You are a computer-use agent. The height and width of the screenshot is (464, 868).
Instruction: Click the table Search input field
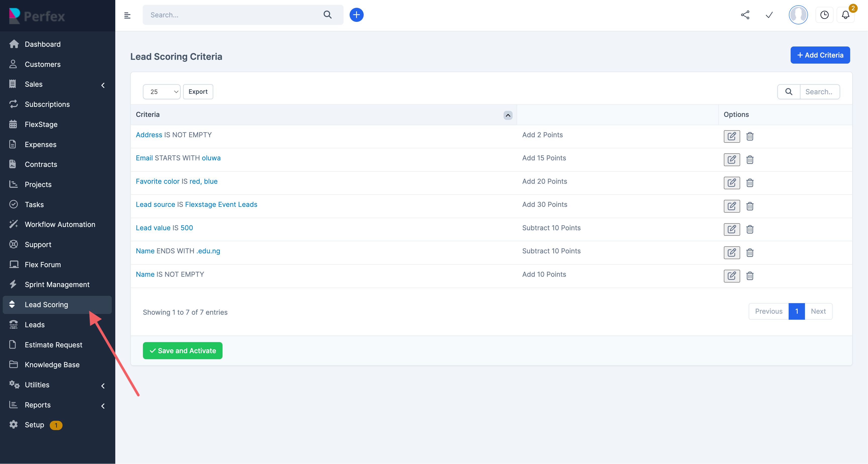[x=820, y=91]
